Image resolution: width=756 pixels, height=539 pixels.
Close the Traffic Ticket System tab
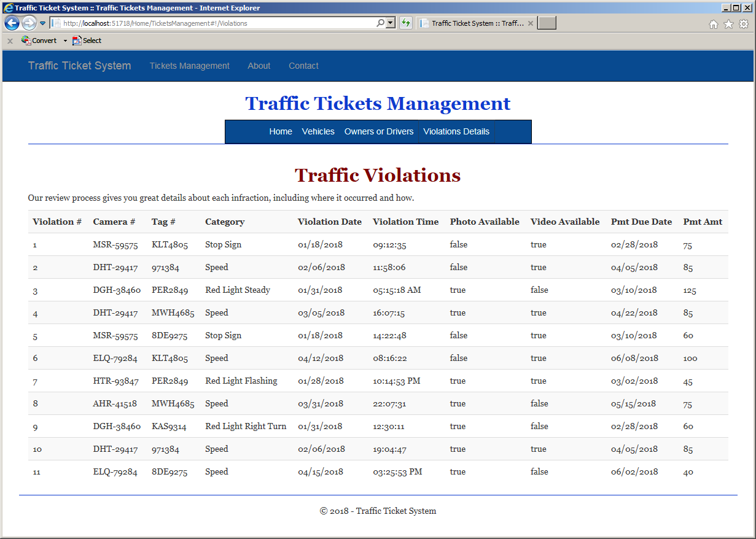click(531, 23)
